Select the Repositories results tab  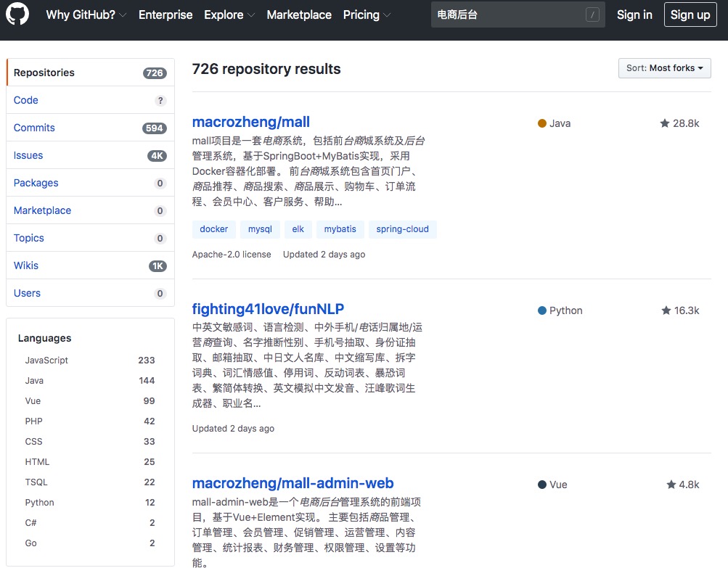pyautogui.click(x=91, y=73)
